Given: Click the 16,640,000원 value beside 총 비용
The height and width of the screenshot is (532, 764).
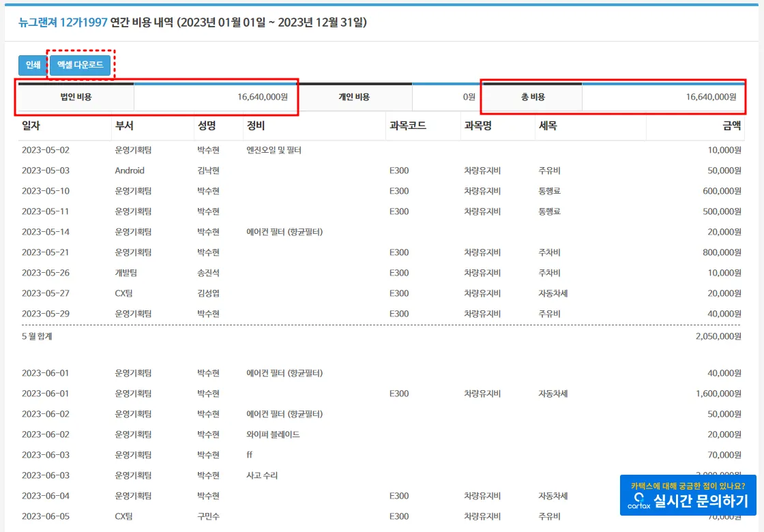Looking at the screenshot, I should [711, 97].
